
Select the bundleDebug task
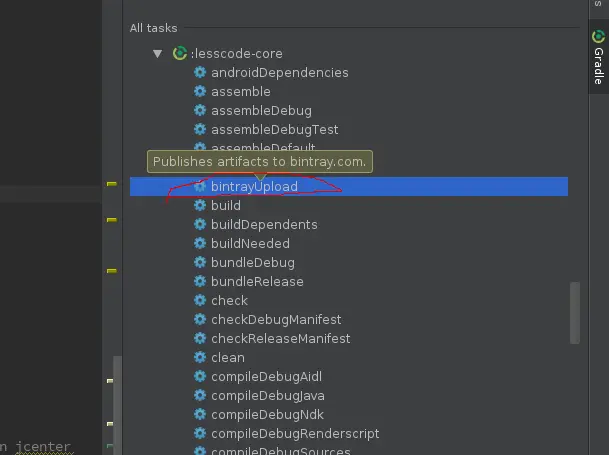(253, 263)
